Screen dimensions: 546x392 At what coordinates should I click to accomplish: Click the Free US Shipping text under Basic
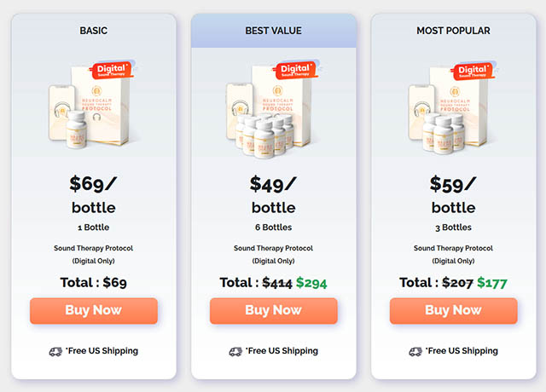coord(102,351)
